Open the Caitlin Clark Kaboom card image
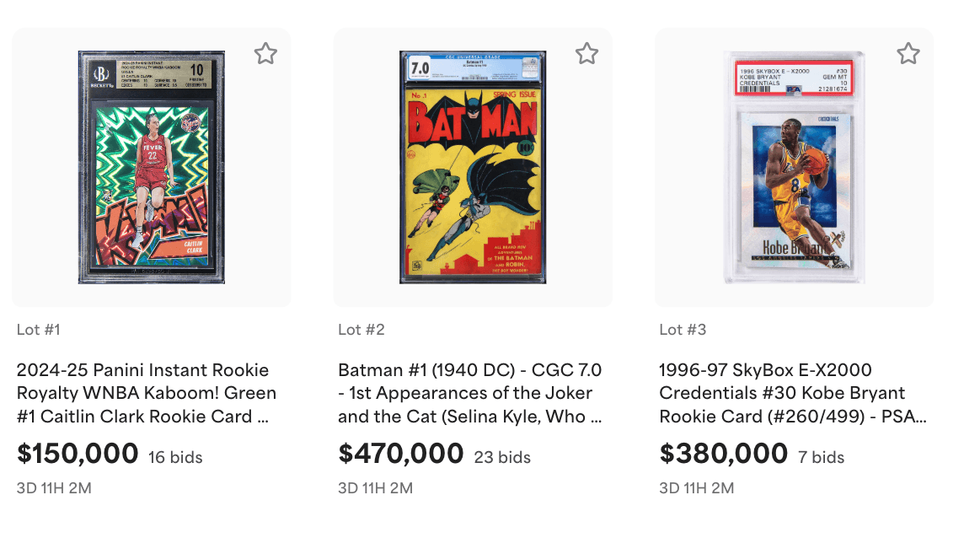This screenshot has width=980, height=538. point(151,167)
